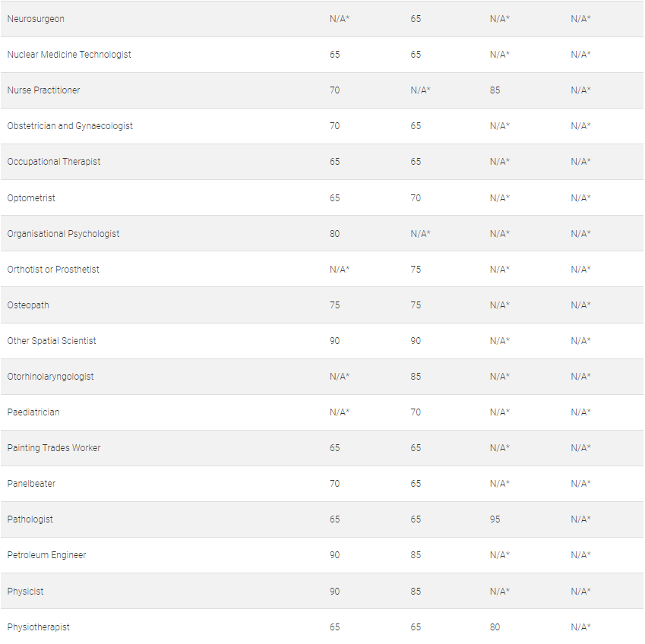Select the Nuclear Medicine Technologist row label
645x644 pixels.
(69, 55)
